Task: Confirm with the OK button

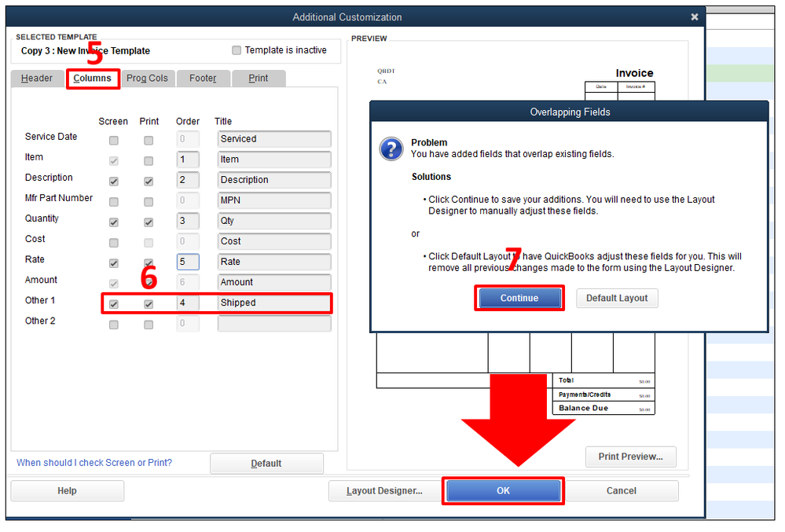Action: coord(503,491)
